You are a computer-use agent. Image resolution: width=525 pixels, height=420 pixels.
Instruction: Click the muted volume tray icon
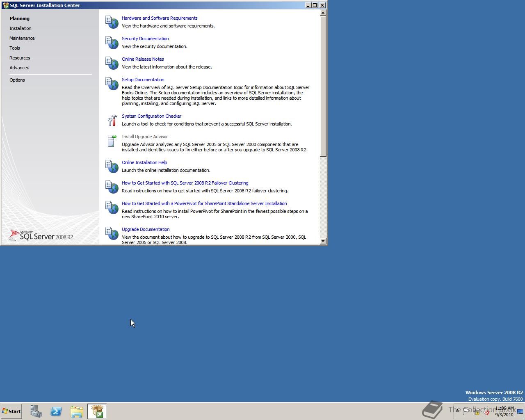[x=486, y=411]
